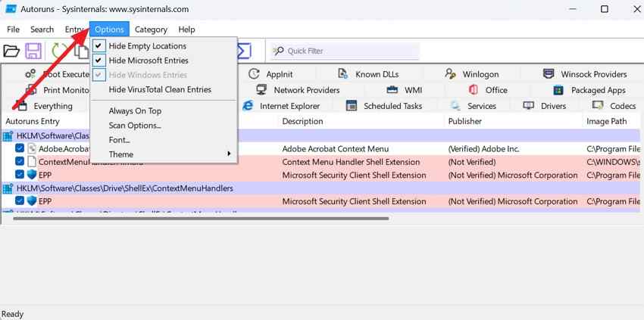This screenshot has height=320, width=644.
Task: Untick Hide Microsoft Entries option
Action: tap(164, 61)
